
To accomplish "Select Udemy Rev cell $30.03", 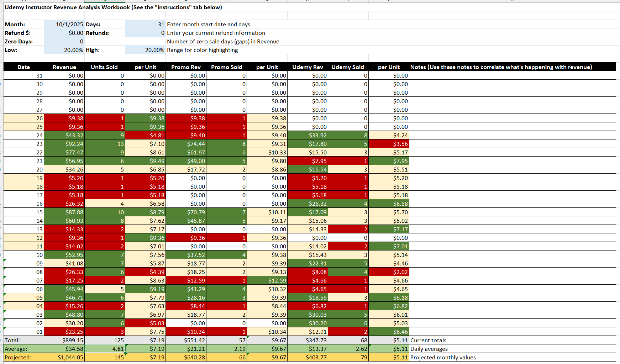I will click(308, 315).
